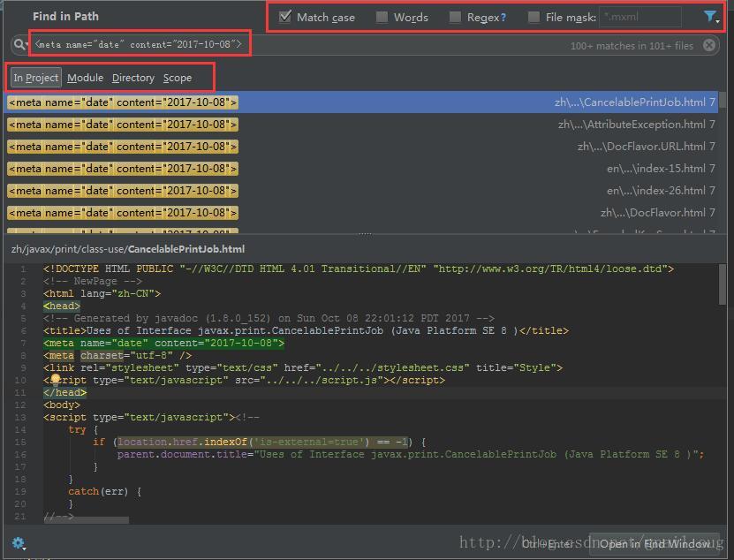This screenshot has width=734, height=560.
Task: Click the lightbulb intention icon in code
Action: coord(56,378)
